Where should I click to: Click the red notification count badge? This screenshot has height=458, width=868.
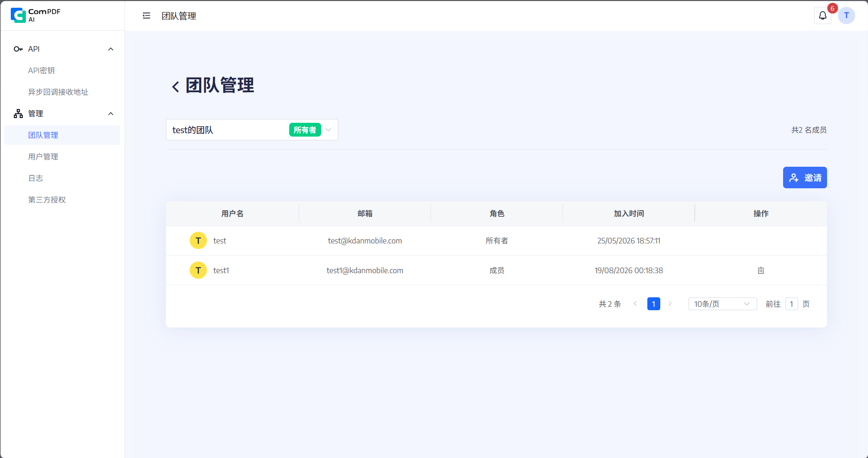832,9
